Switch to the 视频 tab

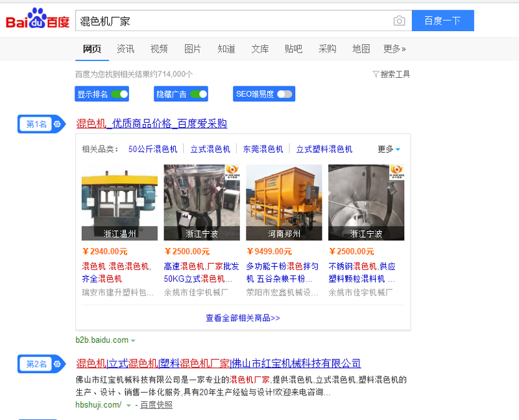pos(159,49)
